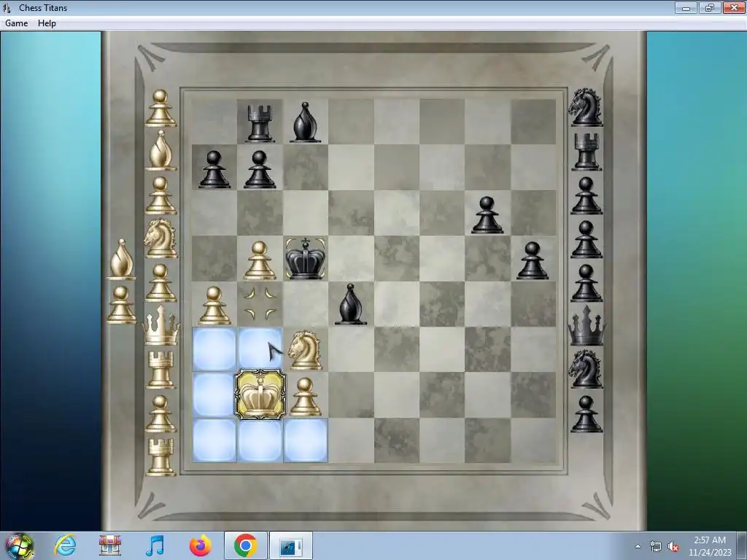Minimize the Chess Titans window
Viewport: 747px width, 560px height.
coord(686,7)
